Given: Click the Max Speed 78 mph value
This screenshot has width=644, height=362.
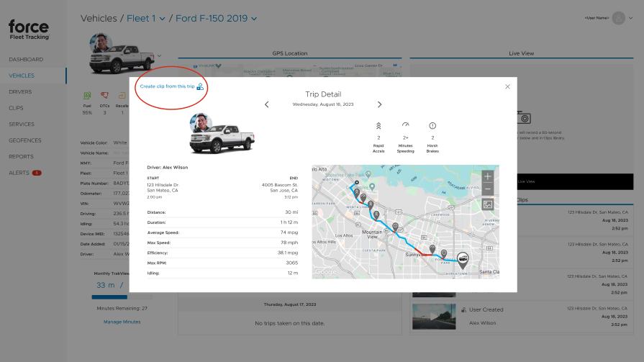Looking at the screenshot, I should pos(289,243).
